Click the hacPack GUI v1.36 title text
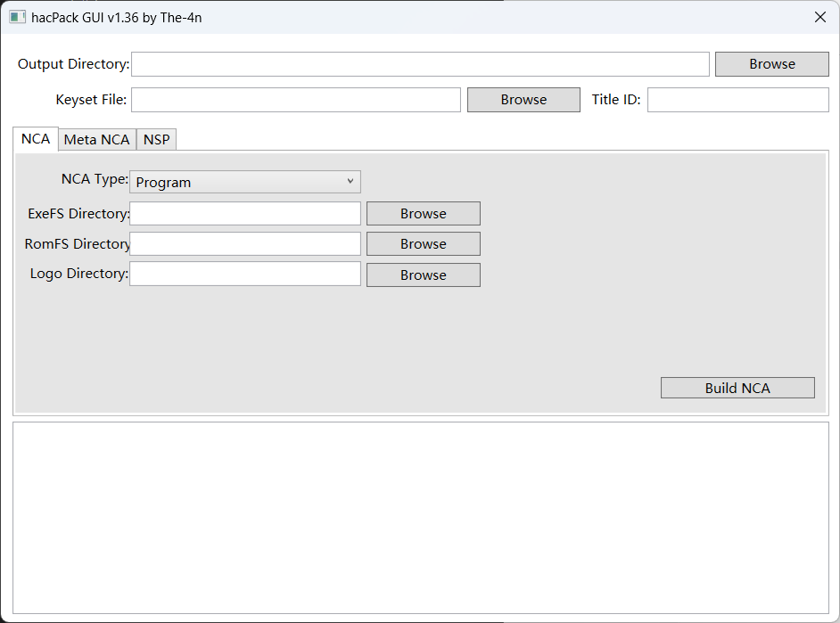The height and width of the screenshot is (623, 840). click(x=117, y=17)
